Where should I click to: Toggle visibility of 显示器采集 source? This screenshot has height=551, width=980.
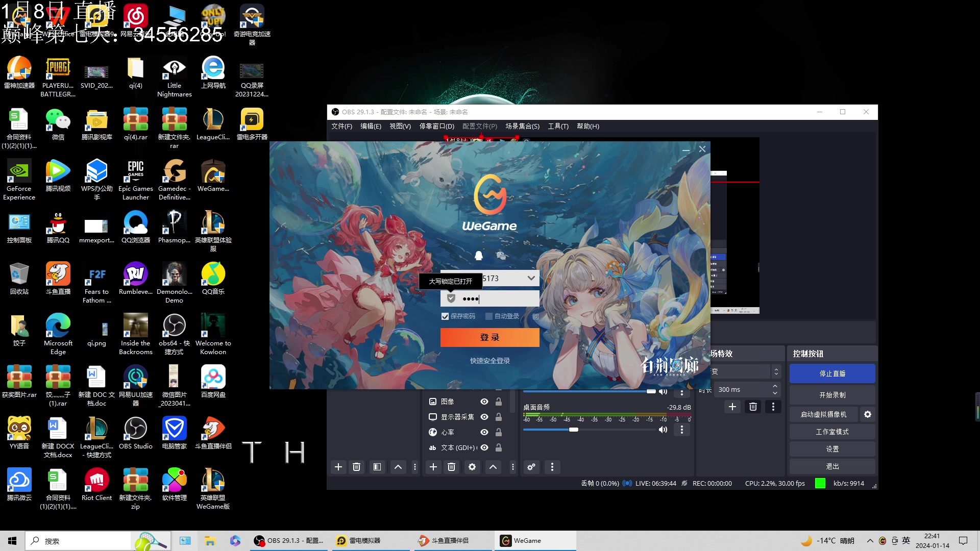pos(484,417)
